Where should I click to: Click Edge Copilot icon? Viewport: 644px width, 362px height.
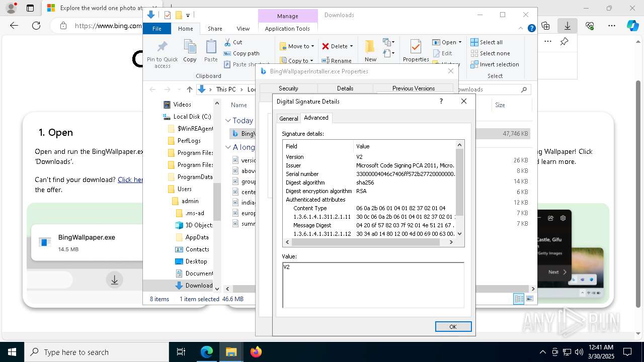click(x=632, y=26)
